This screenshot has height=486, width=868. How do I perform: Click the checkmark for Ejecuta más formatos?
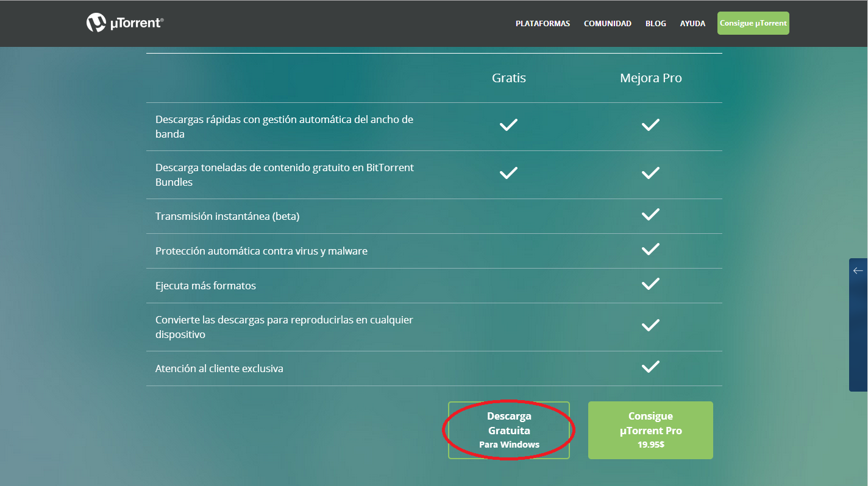[650, 284]
